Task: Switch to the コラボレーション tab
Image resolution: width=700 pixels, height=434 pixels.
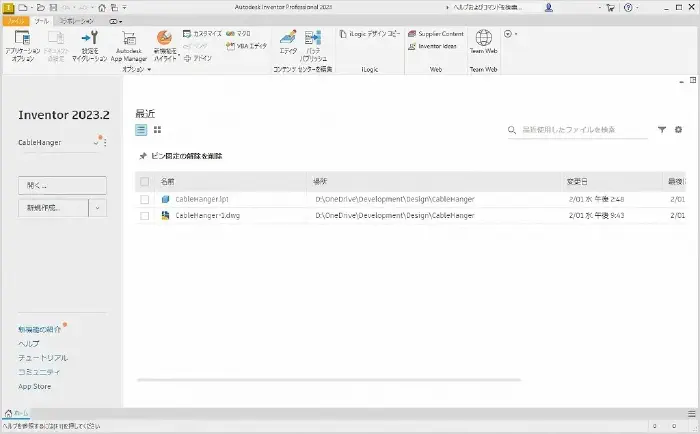Action: [76, 20]
